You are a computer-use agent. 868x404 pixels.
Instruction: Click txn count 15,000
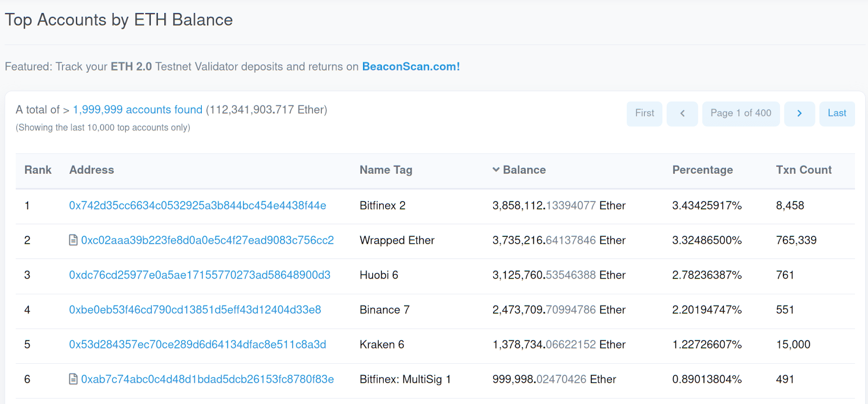point(793,344)
